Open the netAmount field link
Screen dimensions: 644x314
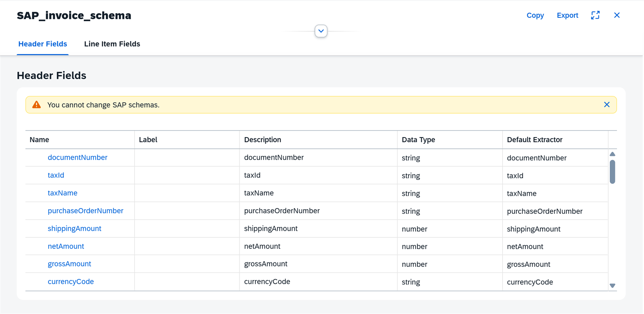click(x=66, y=246)
